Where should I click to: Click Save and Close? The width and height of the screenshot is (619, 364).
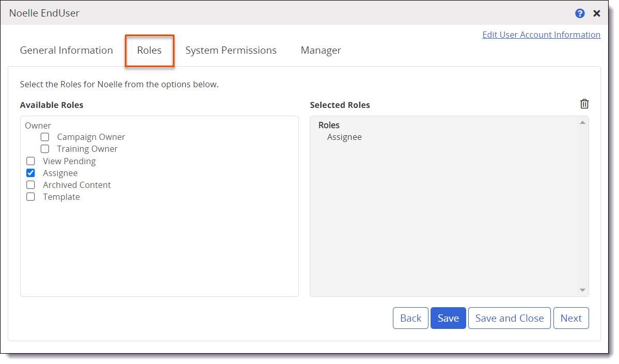tap(509, 318)
